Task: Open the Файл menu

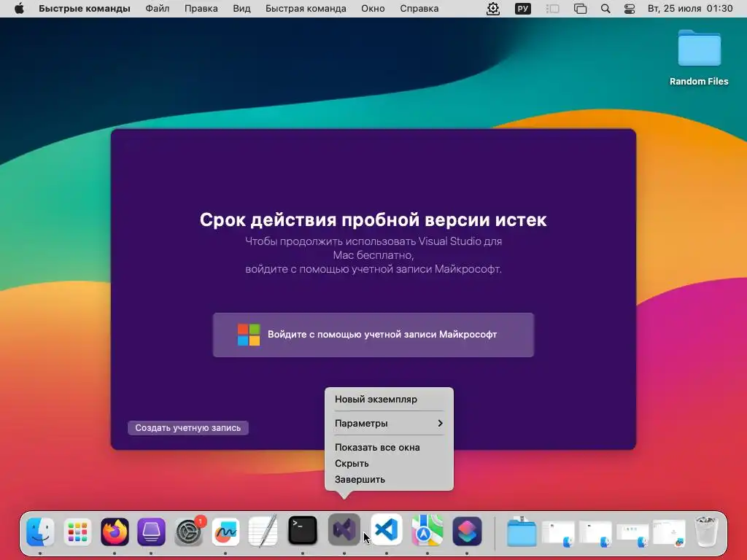Action: point(158,9)
